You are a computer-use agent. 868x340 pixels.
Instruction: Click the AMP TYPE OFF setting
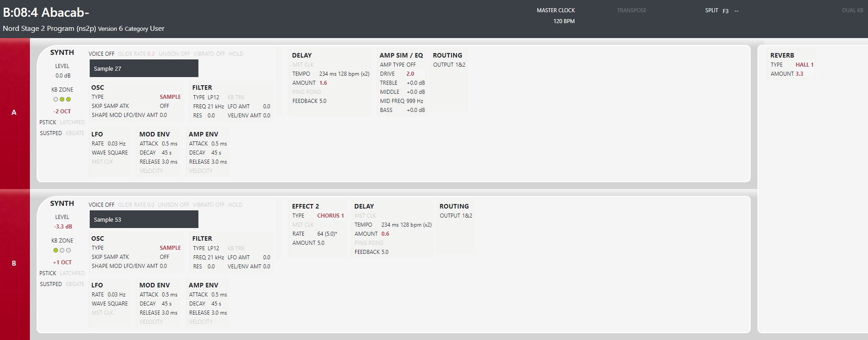[398, 65]
